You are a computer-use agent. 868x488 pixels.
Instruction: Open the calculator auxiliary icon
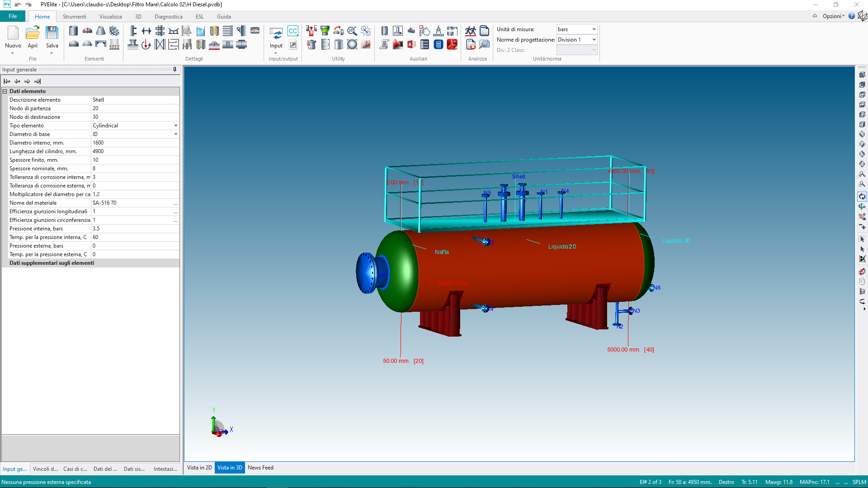coord(438,44)
